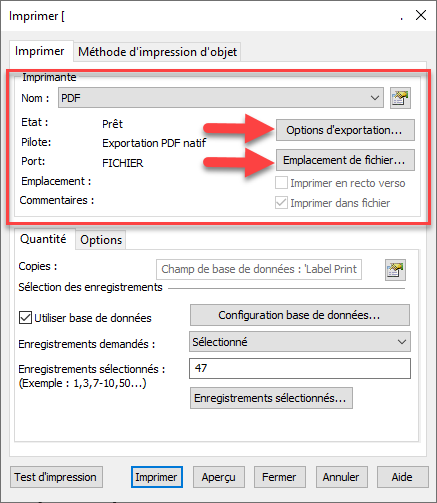The image size is (437, 503).
Task: Choose Emplacement de fichier button
Action: coord(345,160)
